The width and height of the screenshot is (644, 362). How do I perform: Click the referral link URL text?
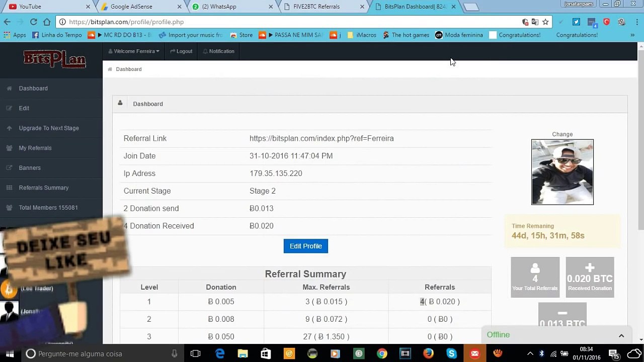click(x=321, y=138)
